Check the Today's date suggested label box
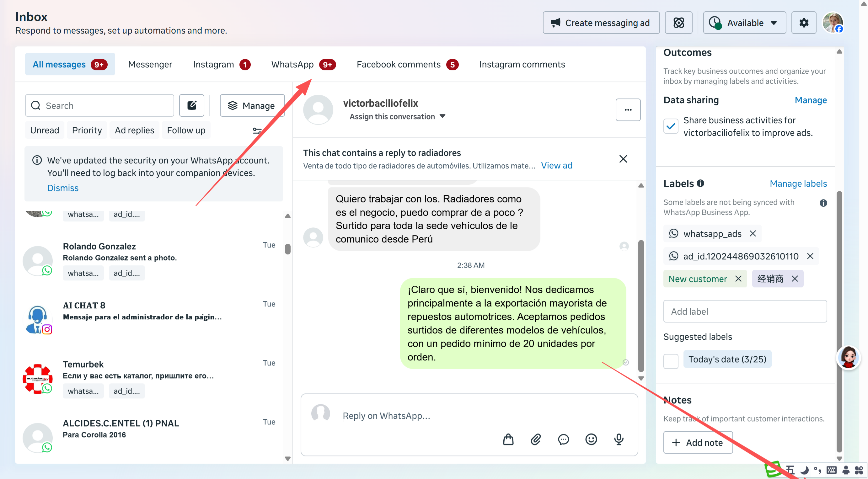This screenshot has height=479, width=868. click(x=671, y=361)
